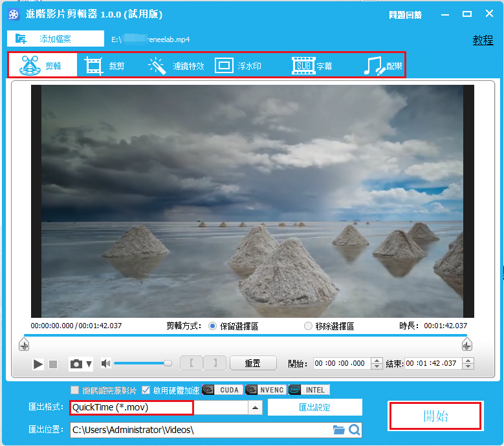Click the current time 00:00:00.000 text
Viewport: 504px width, 446px height.
(52, 326)
